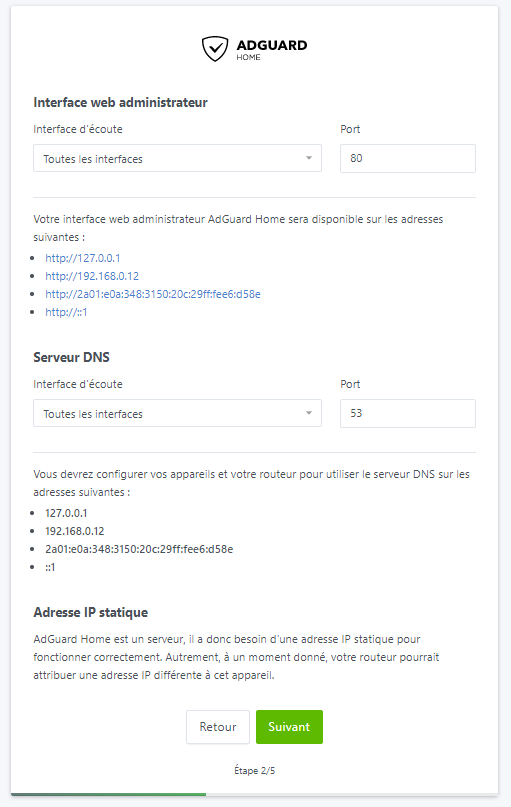The height and width of the screenshot is (807, 511).
Task: Click the DNS server dropdown arrow
Action: pyautogui.click(x=309, y=413)
